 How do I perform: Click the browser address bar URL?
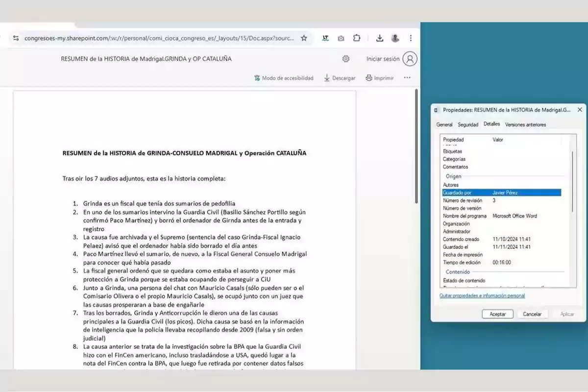(159, 38)
